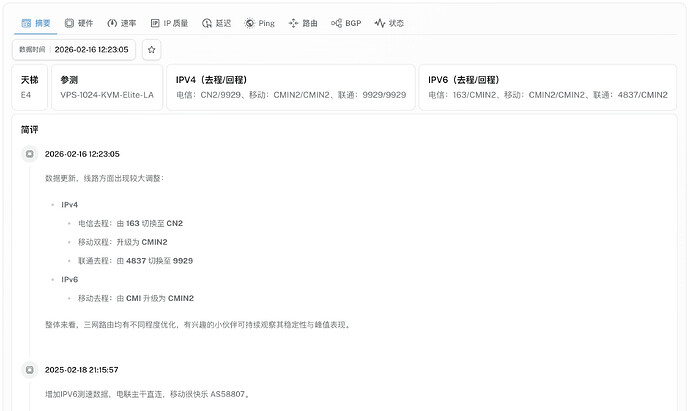Click the star favorite icon button
Viewport: 690px width, 411px height.
point(151,50)
